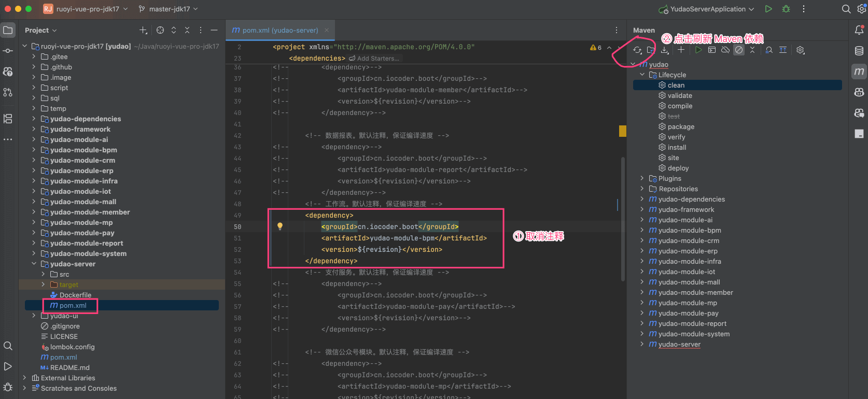
Task: Expand the Plugins node in the Maven panel
Action: pyautogui.click(x=642, y=179)
